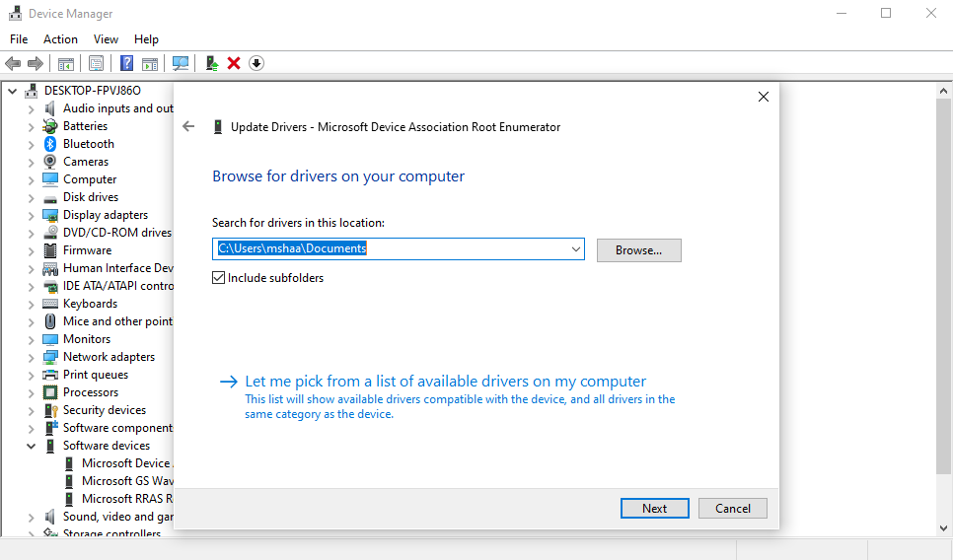The width and height of the screenshot is (953, 560).
Task: Open the Action menu
Action: pyautogui.click(x=60, y=39)
